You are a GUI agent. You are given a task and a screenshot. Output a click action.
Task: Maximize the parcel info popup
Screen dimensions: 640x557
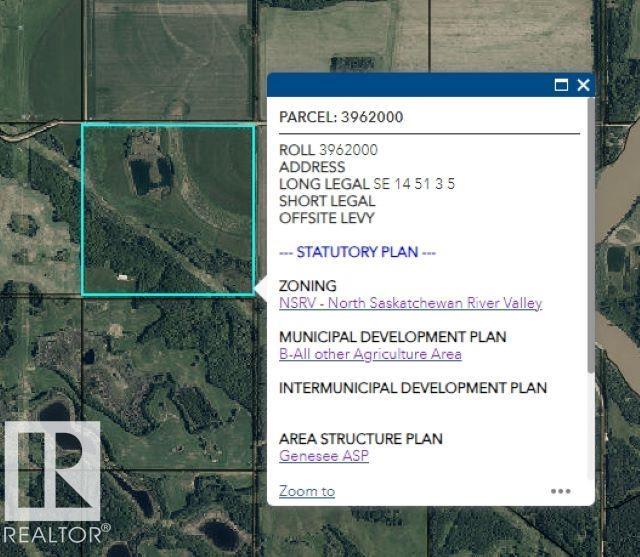click(562, 86)
